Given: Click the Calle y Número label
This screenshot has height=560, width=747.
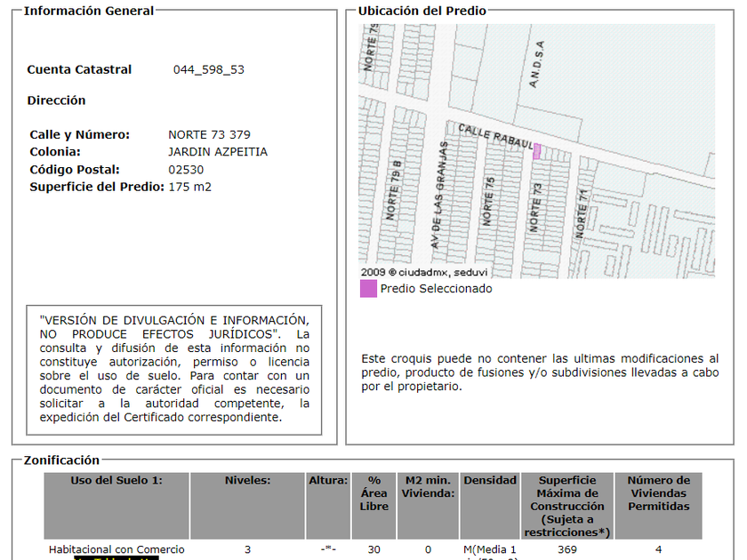Looking at the screenshot, I should click(79, 135).
